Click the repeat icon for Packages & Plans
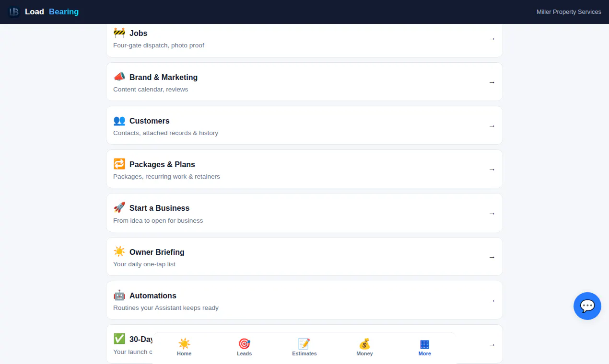The height and width of the screenshot is (364, 609). 119,164
